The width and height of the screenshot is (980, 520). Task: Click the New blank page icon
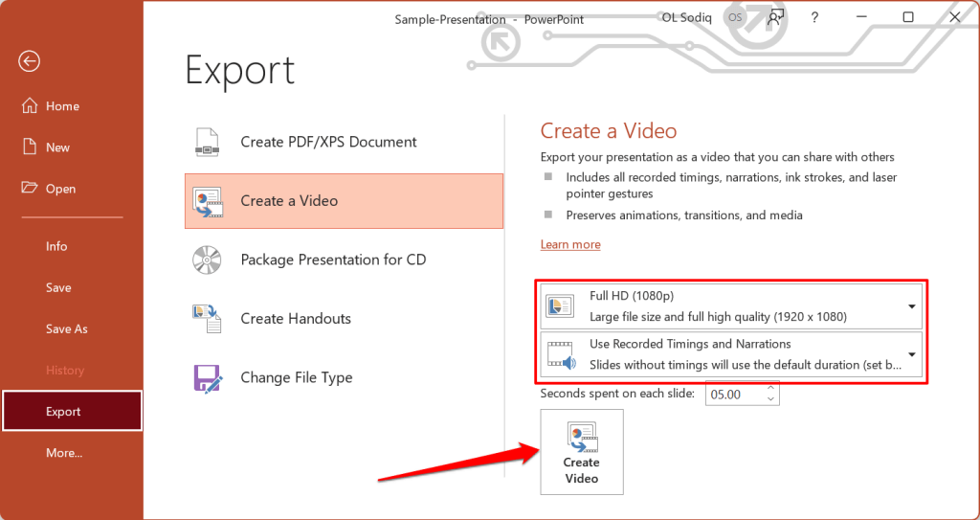[x=30, y=147]
